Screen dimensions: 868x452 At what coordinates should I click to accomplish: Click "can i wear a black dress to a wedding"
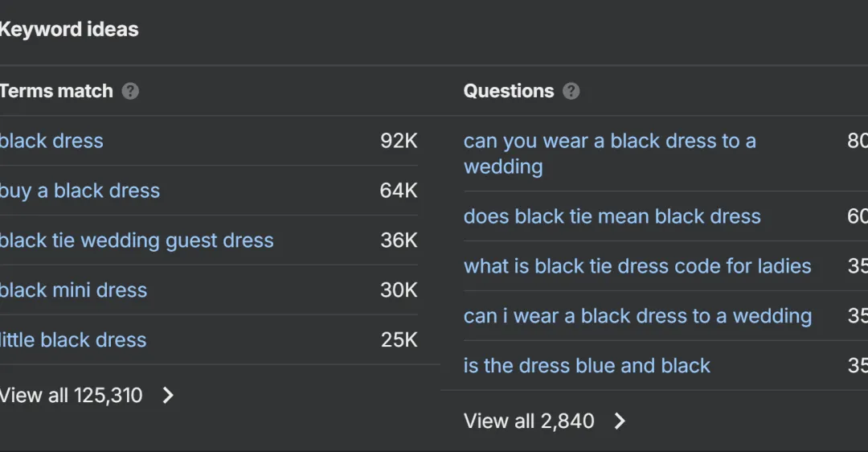point(637,316)
